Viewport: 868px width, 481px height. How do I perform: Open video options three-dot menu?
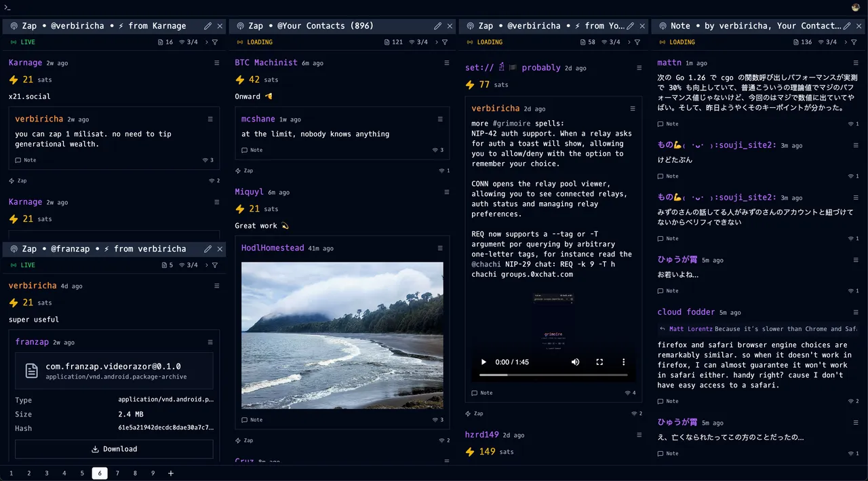pos(624,362)
